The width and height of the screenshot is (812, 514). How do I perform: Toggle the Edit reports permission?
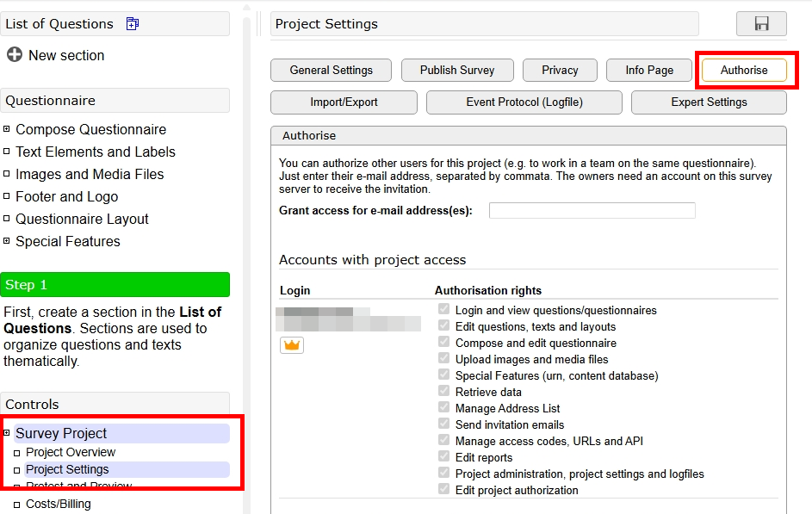(443, 457)
